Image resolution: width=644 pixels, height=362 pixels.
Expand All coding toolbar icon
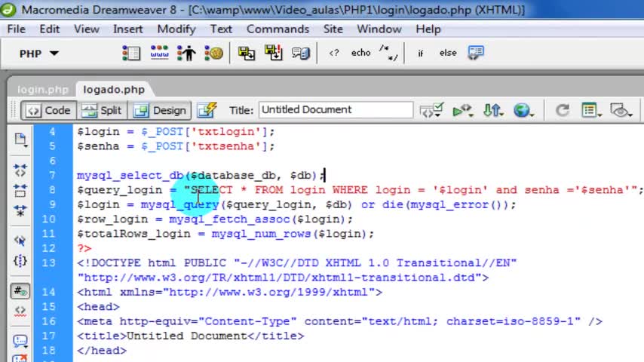point(20,211)
